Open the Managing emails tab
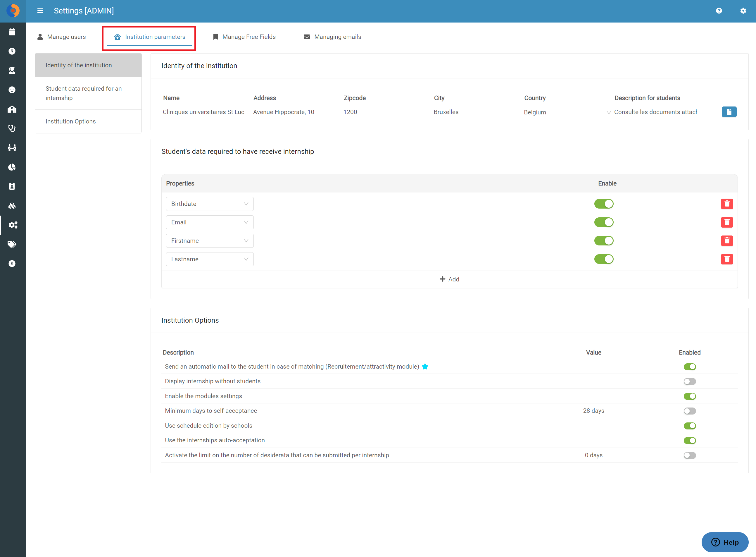This screenshot has height=557, width=756. tap(332, 37)
